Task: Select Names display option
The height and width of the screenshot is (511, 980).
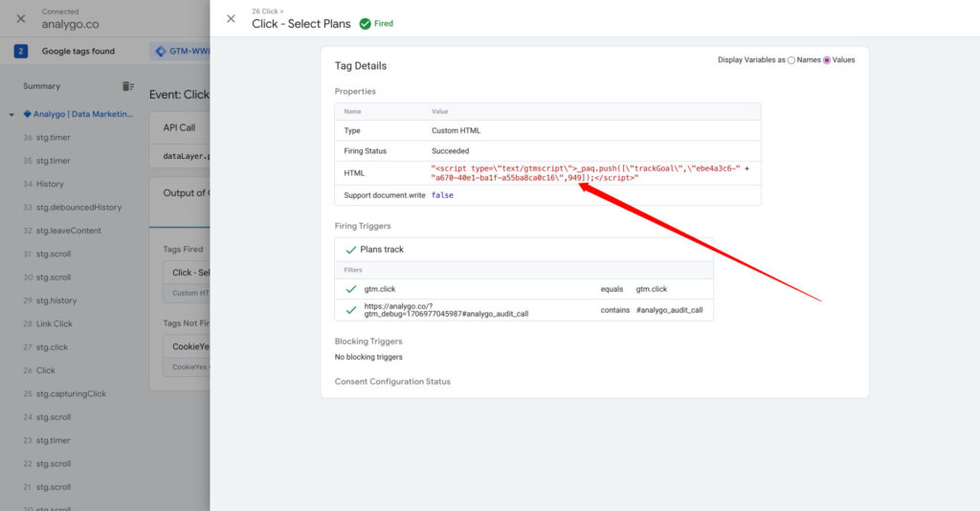Action: [791, 60]
